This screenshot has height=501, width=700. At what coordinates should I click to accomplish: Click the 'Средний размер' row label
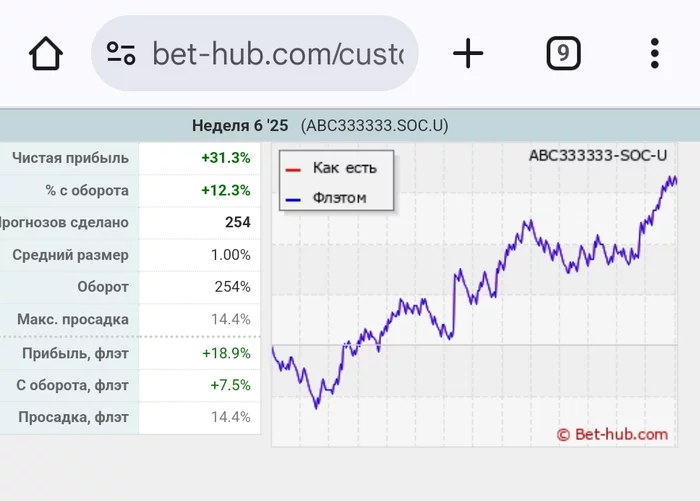pos(71,255)
